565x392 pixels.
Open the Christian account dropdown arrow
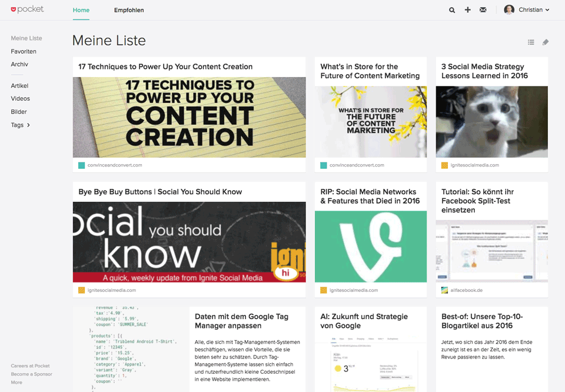coord(547,10)
